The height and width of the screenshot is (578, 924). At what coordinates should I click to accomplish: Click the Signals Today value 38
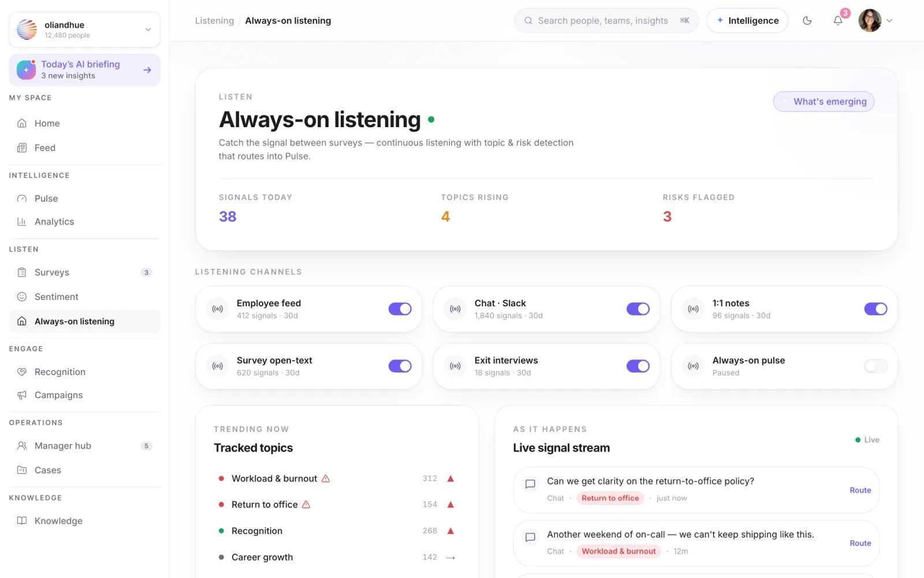pos(228,217)
